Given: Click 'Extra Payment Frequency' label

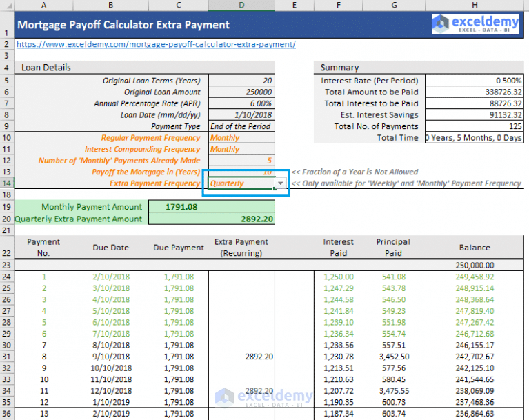Looking at the screenshot, I should coord(155,183).
